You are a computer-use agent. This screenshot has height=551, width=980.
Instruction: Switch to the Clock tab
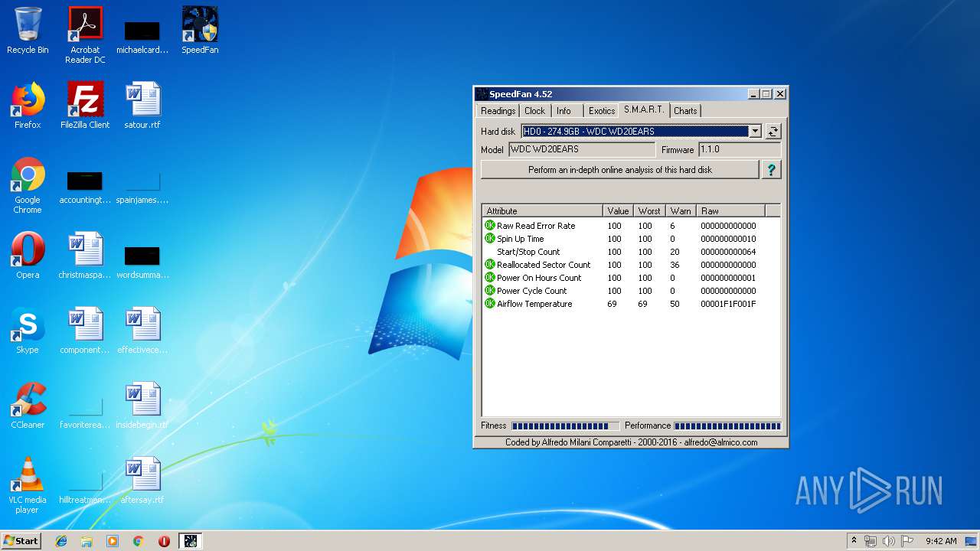[x=534, y=111]
